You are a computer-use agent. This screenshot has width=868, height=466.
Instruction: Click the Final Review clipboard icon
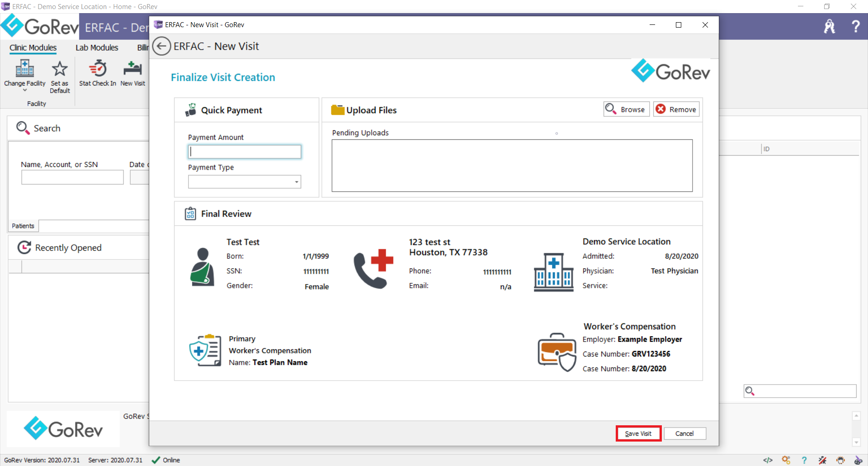190,214
